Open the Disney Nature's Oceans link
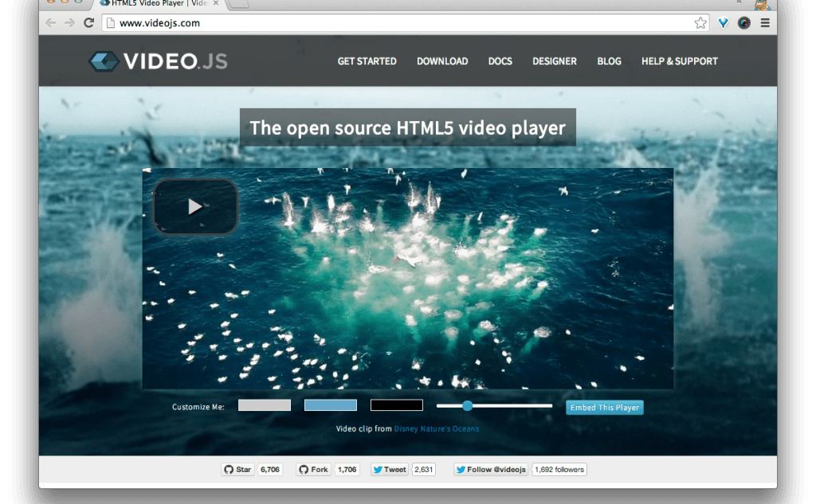Screen dimensions: 816x504 pos(437,428)
